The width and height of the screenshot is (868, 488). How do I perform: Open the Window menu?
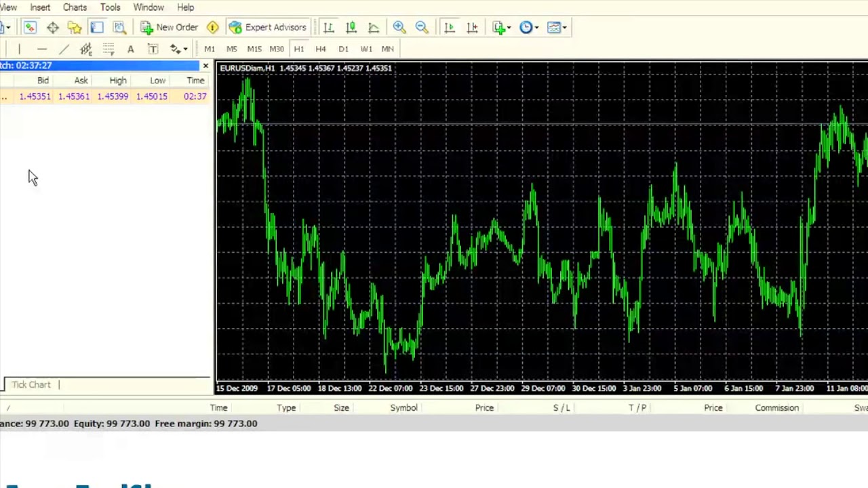point(149,7)
